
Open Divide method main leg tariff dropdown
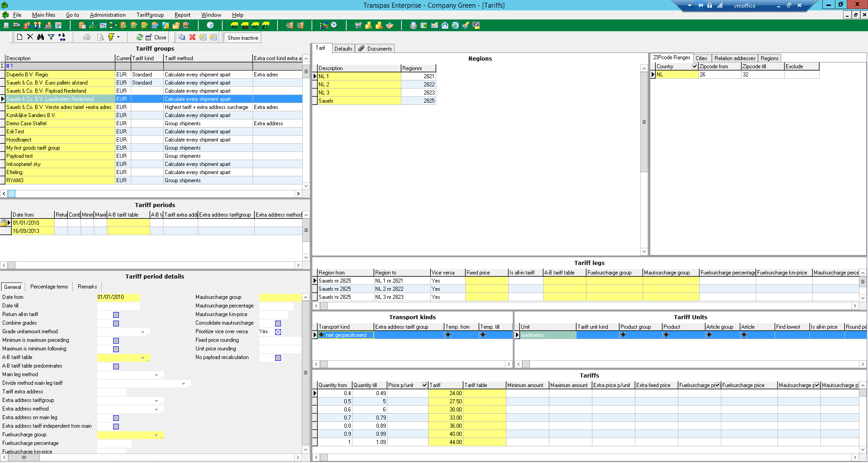[x=183, y=383]
